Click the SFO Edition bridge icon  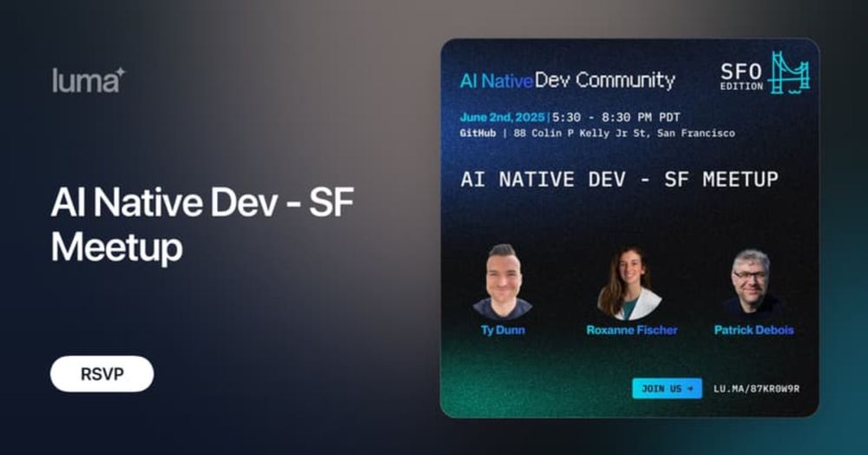(791, 73)
